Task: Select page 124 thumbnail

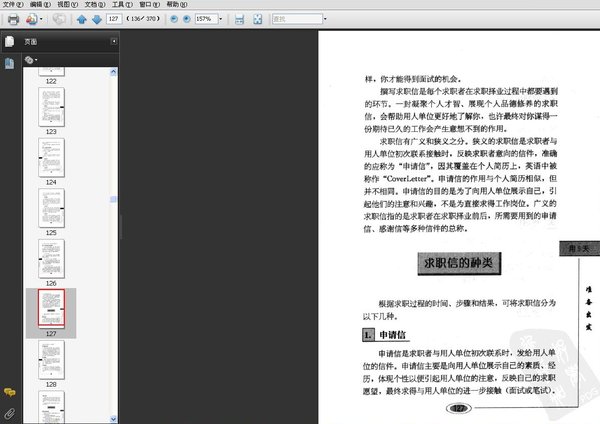Action: pos(51,158)
